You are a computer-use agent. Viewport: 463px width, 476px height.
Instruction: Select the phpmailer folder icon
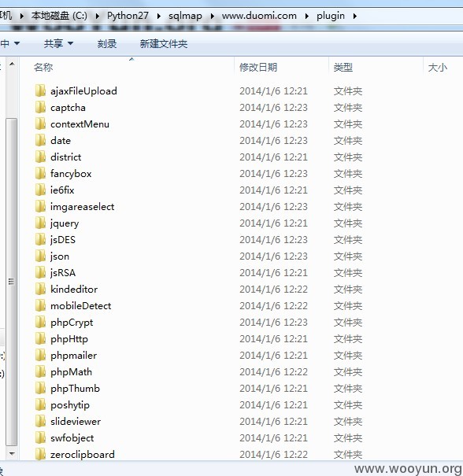(x=40, y=355)
